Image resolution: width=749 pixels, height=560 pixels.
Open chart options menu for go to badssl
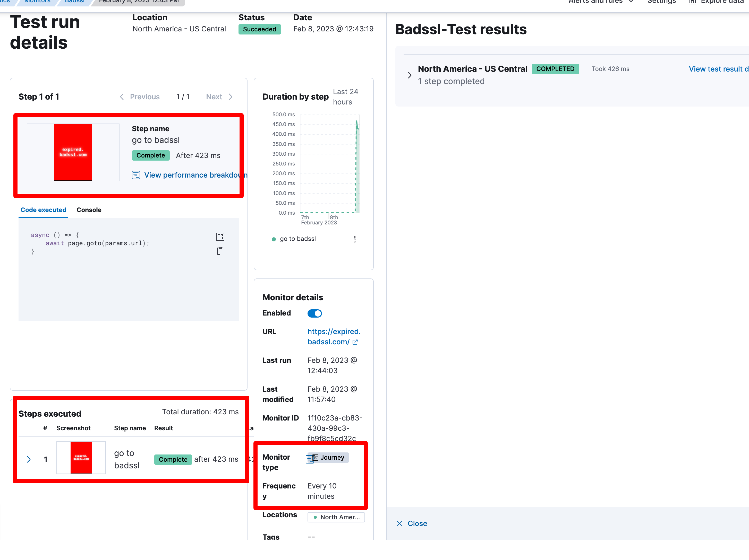click(x=355, y=239)
